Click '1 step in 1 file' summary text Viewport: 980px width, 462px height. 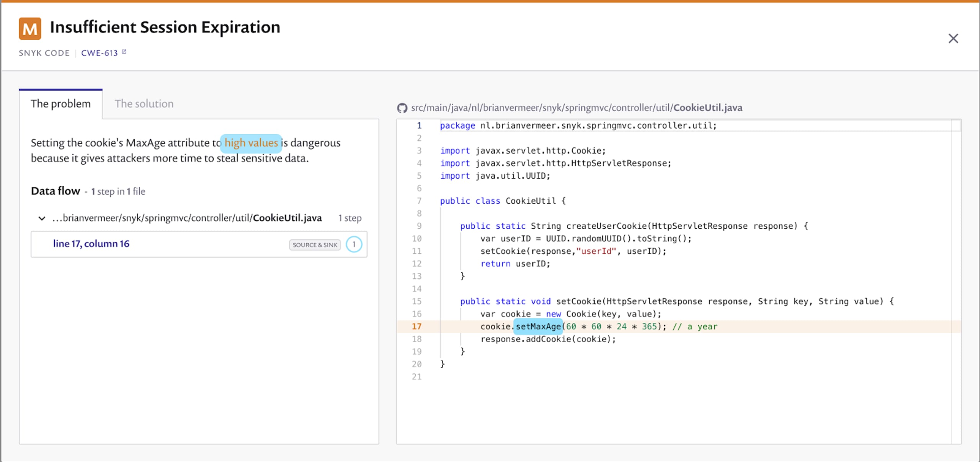118,192
